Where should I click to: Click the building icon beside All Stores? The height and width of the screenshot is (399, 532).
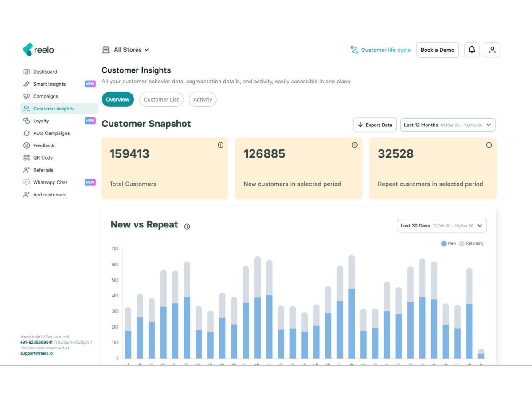tap(106, 50)
